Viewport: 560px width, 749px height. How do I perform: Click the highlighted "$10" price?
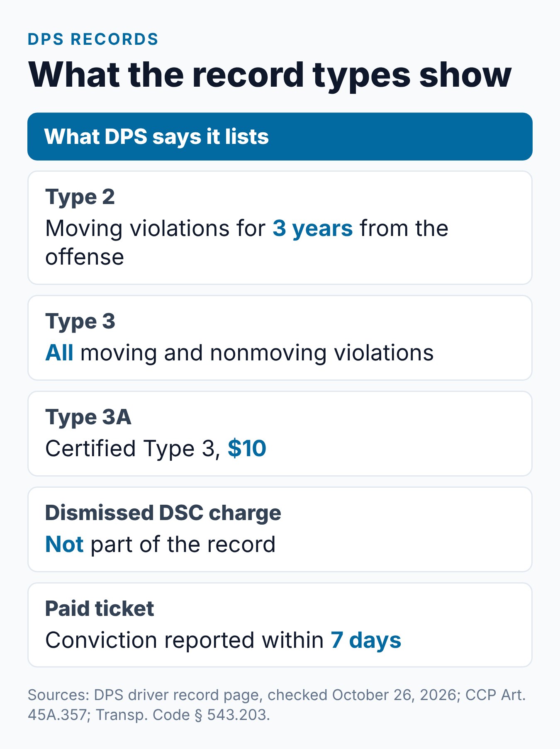click(x=247, y=449)
